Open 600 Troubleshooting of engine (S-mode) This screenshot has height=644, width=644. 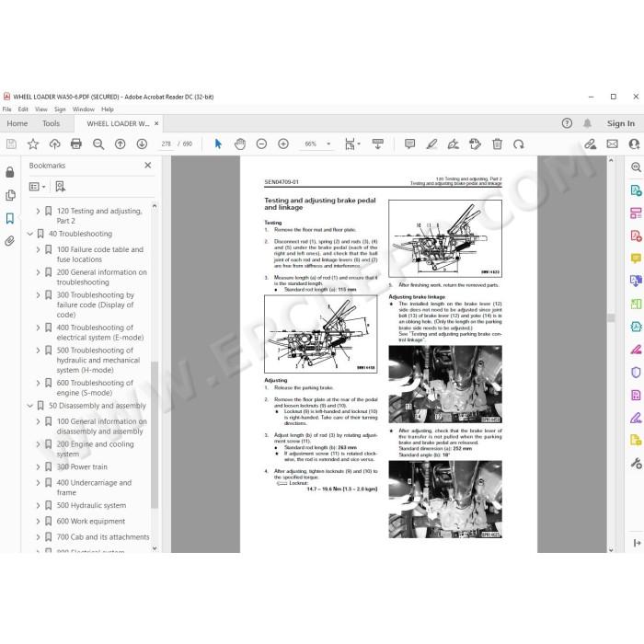(x=95, y=387)
